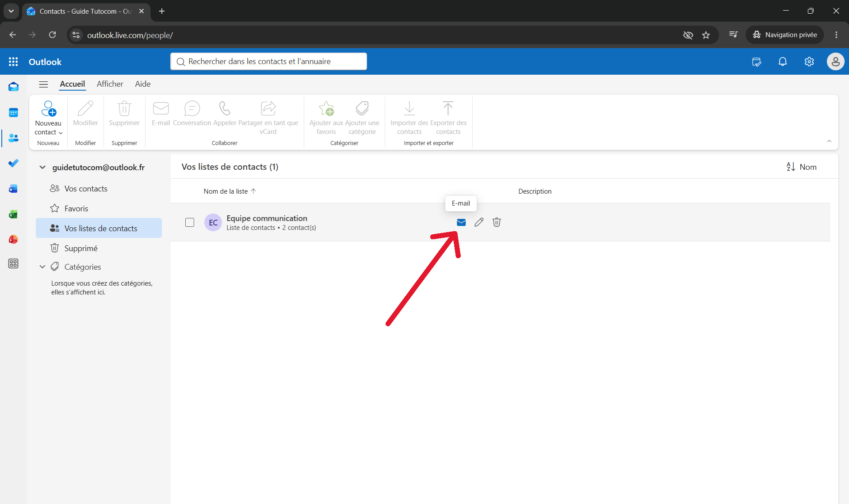
Task: Open the media control icon in browser toolbar
Action: (733, 35)
